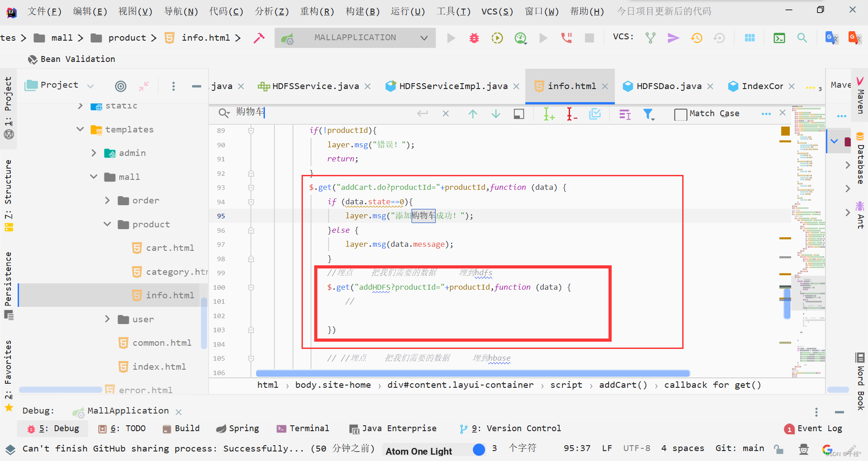Run the MALLAPPLICATION configuration
Screen dimensions: 868x461
pyautogui.click(x=451, y=38)
